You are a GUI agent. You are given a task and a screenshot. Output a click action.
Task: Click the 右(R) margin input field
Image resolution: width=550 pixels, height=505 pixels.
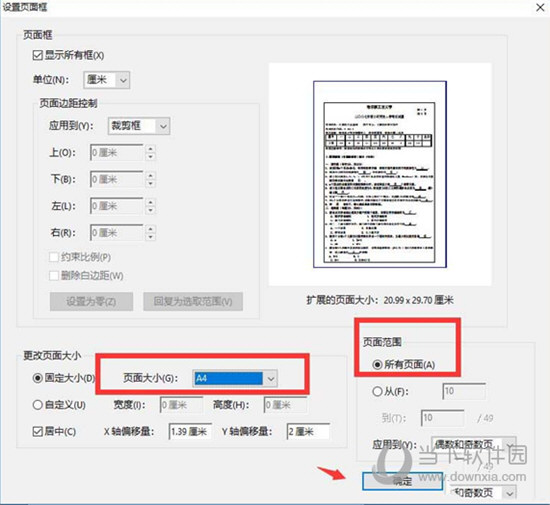click(x=117, y=233)
